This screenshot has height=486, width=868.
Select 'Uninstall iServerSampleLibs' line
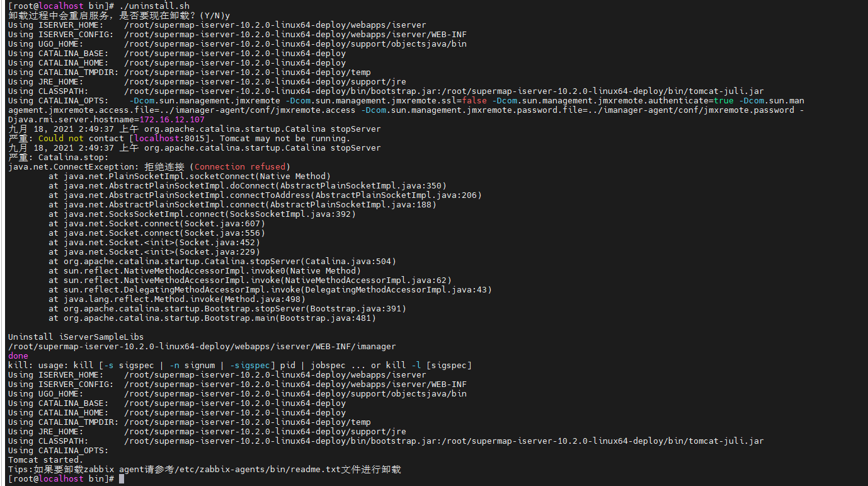click(76, 337)
